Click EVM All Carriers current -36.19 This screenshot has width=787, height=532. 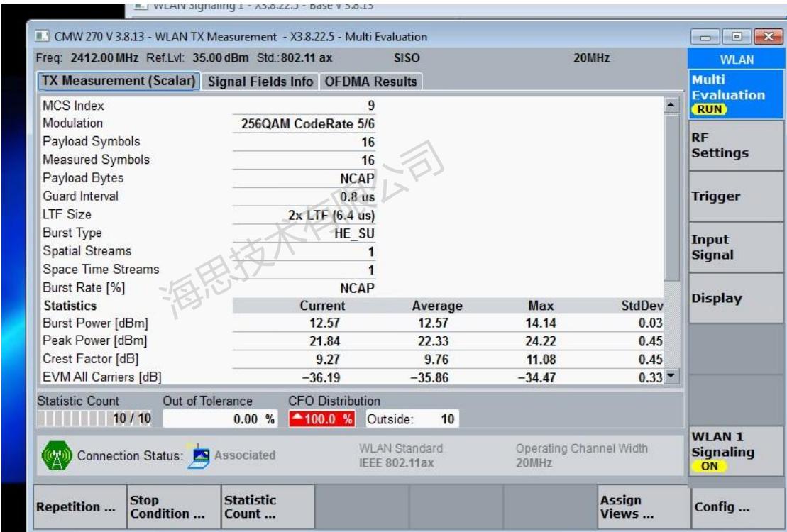[321, 377]
